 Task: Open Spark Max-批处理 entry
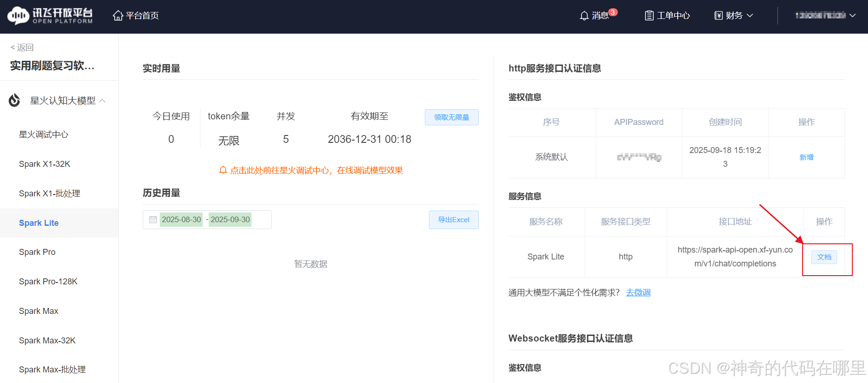[53, 370]
